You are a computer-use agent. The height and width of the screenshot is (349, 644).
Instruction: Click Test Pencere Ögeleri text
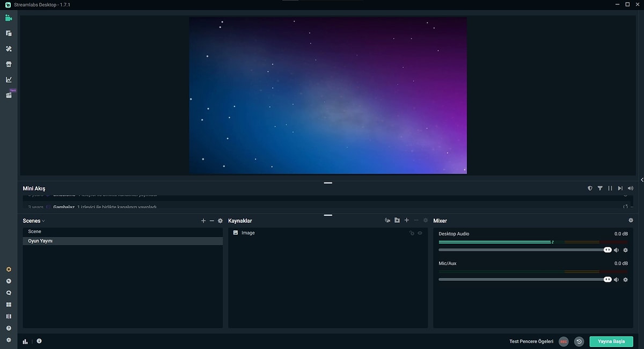[532, 341]
